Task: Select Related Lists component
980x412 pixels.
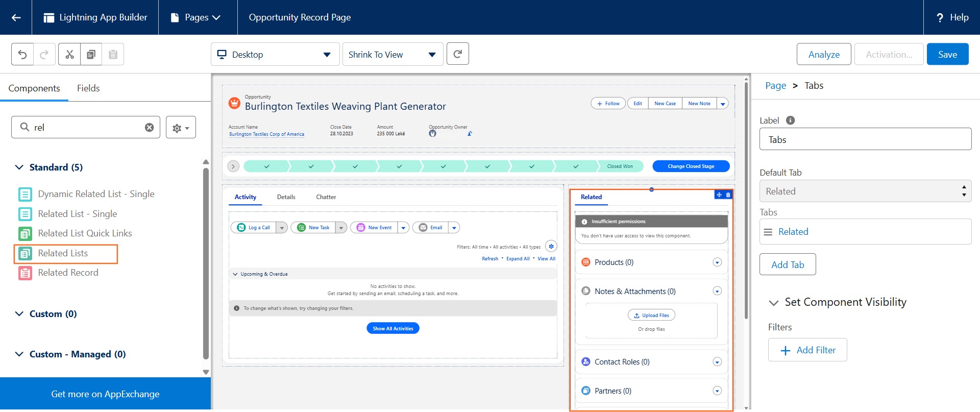Action: tap(66, 253)
